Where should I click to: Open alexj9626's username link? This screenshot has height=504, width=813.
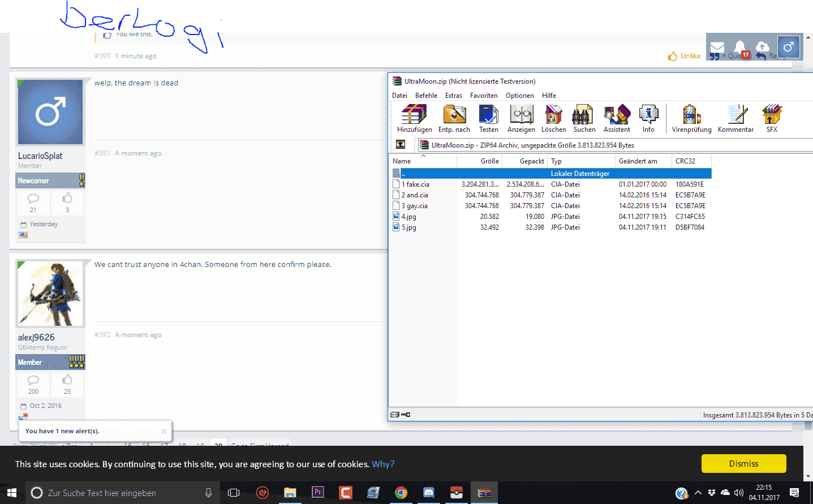(x=36, y=338)
